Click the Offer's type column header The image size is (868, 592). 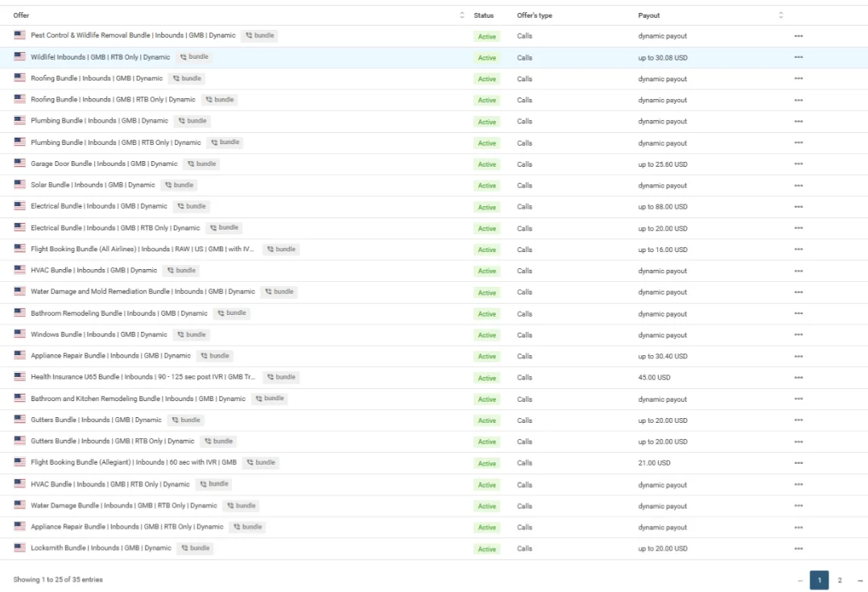click(535, 15)
